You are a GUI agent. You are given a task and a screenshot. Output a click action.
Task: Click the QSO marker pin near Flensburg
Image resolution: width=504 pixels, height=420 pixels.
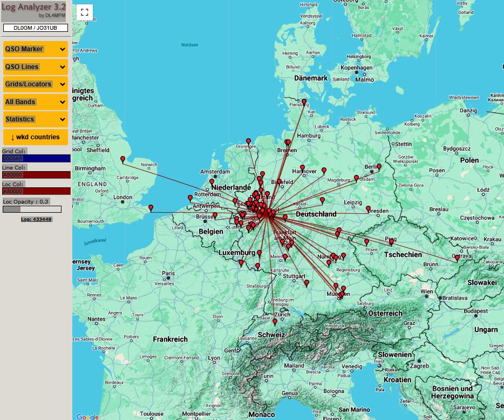click(304, 103)
